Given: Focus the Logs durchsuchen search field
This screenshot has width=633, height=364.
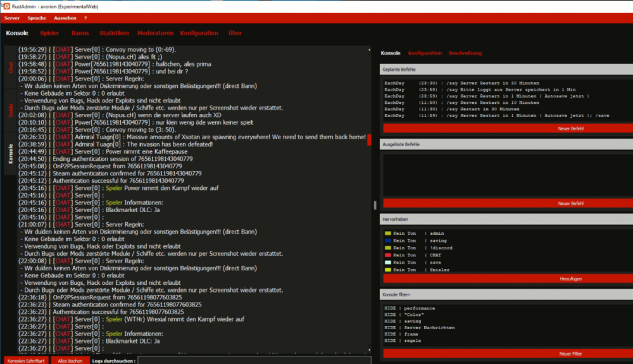Looking at the screenshot, I should click(x=254, y=360).
